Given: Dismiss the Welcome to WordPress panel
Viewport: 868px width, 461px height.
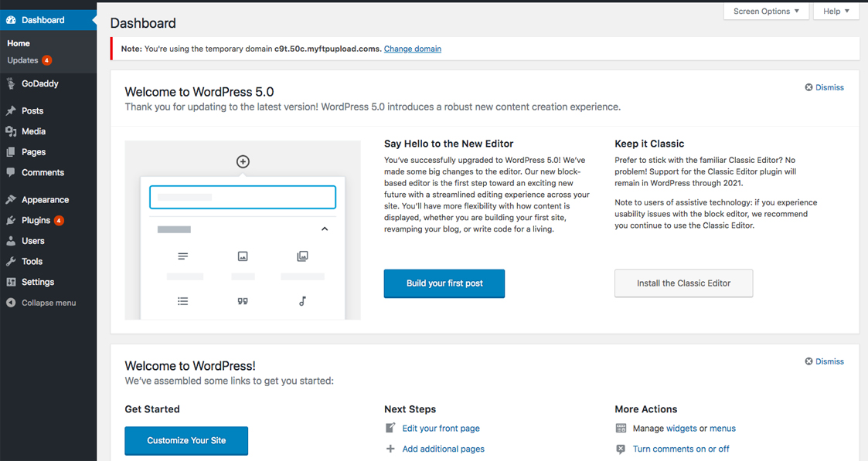Looking at the screenshot, I should pos(824,361).
